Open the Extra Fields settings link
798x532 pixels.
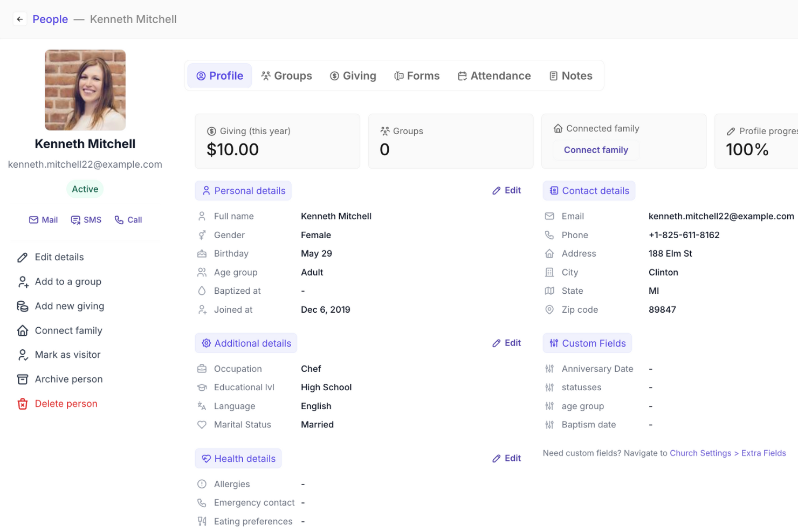click(x=763, y=453)
